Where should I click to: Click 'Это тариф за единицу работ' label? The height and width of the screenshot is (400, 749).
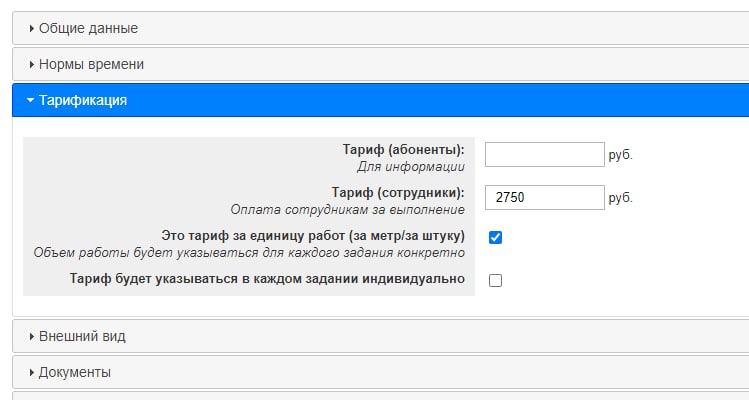[313, 236]
